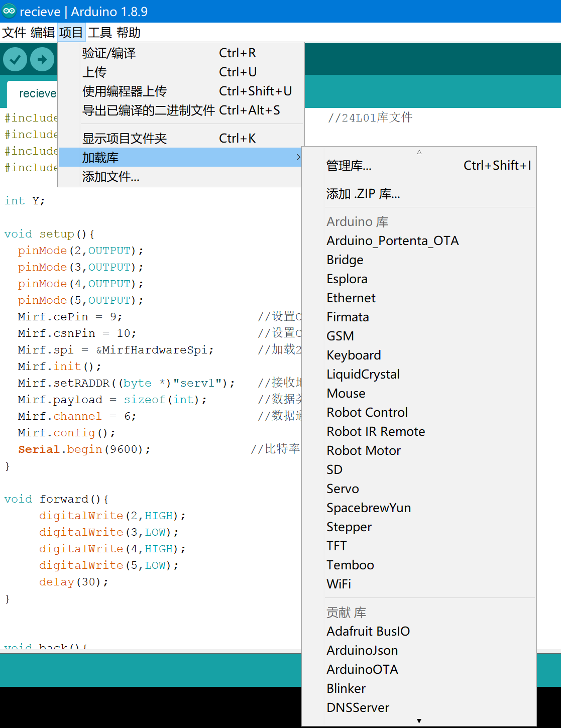This screenshot has width=561, height=728.
Task: Choose 导出已编译的二进制文件 entry
Action: (x=181, y=110)
